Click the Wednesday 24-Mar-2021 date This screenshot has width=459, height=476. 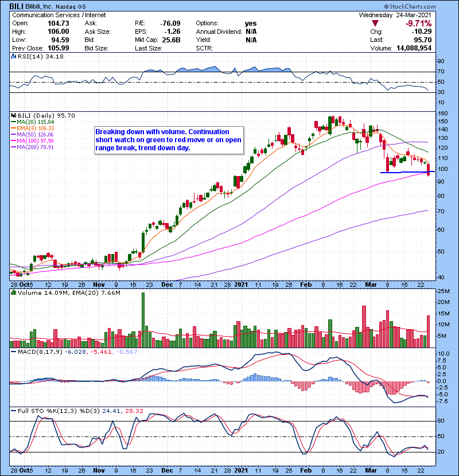pos(395,15)
